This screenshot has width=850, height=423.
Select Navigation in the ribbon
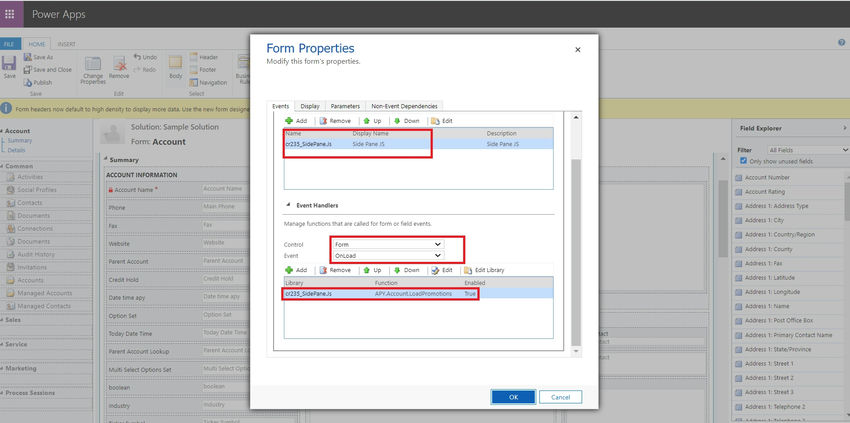(x=209, y=82)
